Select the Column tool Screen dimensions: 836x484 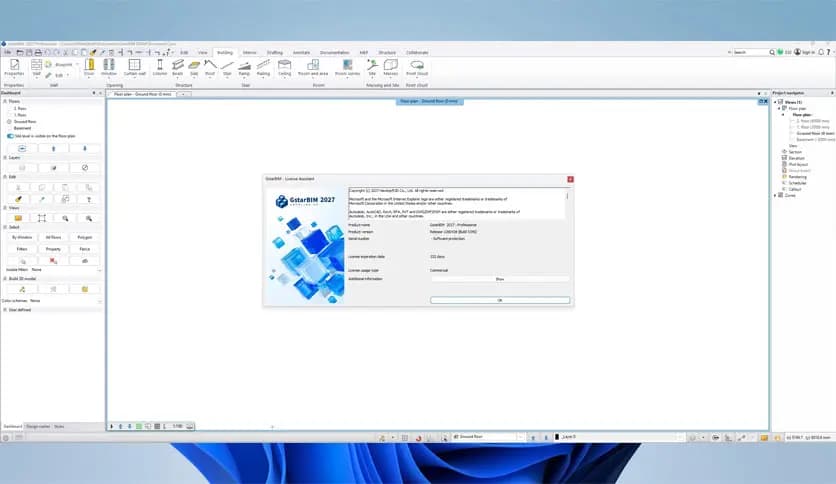(159, 68)
